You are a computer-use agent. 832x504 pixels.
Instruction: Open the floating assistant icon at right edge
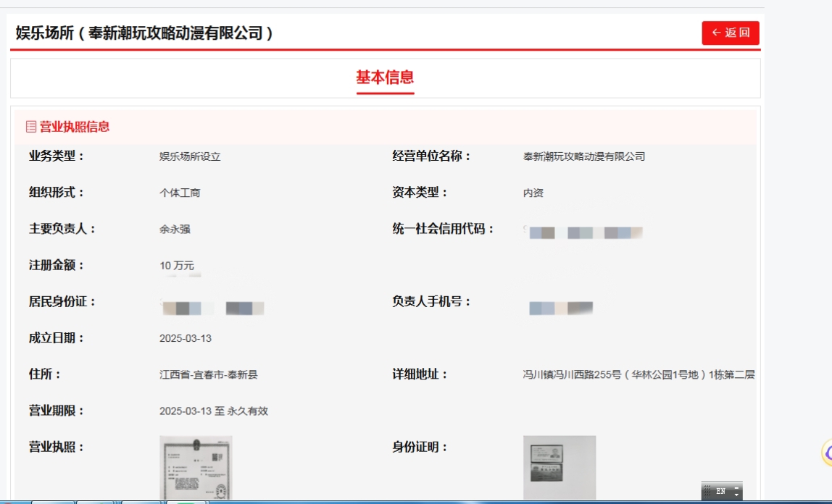pos(827,453)
